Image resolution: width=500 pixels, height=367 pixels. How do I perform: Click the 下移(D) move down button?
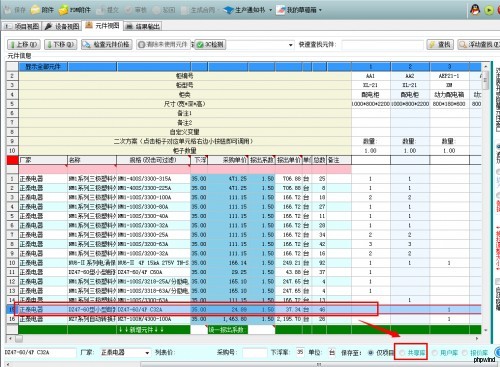point(61,44)
